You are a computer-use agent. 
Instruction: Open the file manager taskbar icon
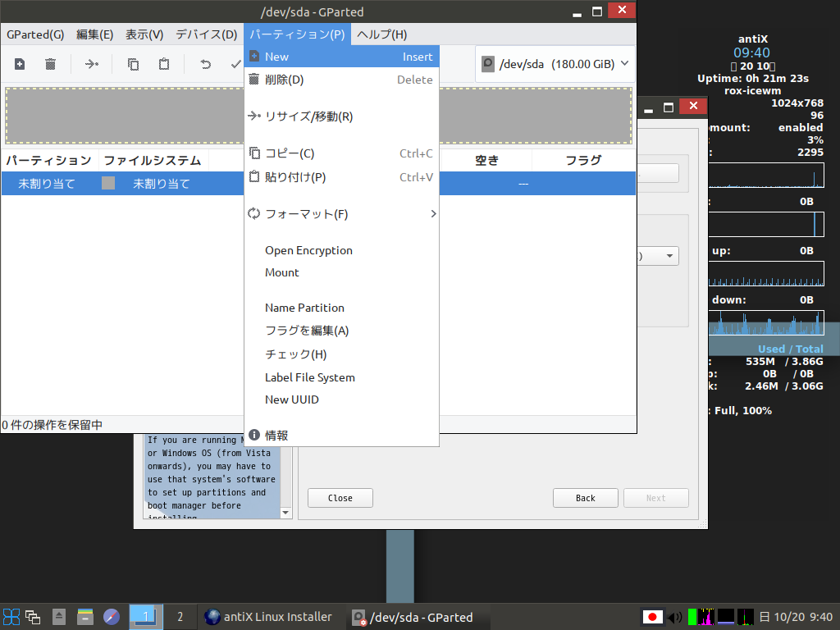tap(85, 617)
